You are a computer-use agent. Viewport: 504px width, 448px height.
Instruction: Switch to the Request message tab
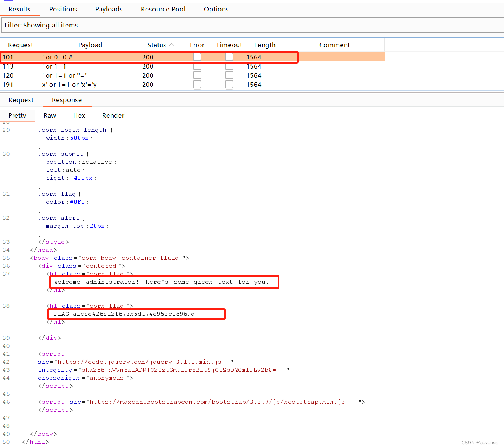21,100
